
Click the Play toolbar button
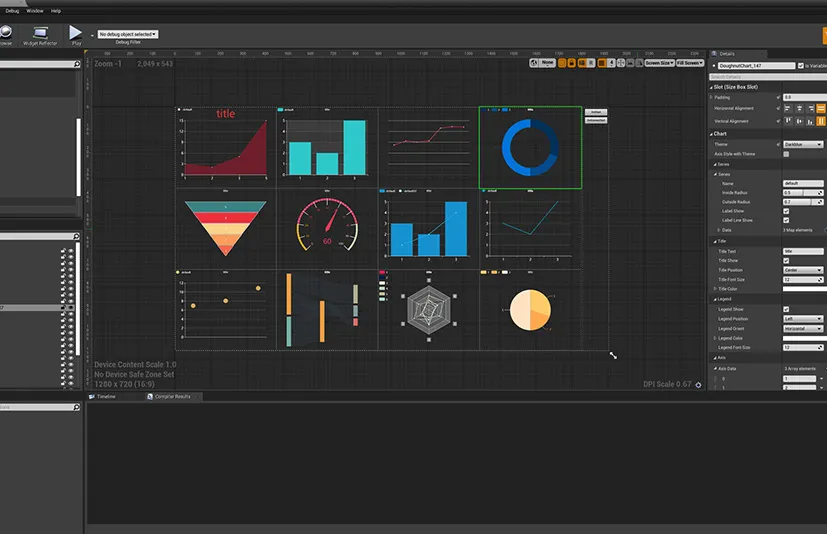coord(75,33)
